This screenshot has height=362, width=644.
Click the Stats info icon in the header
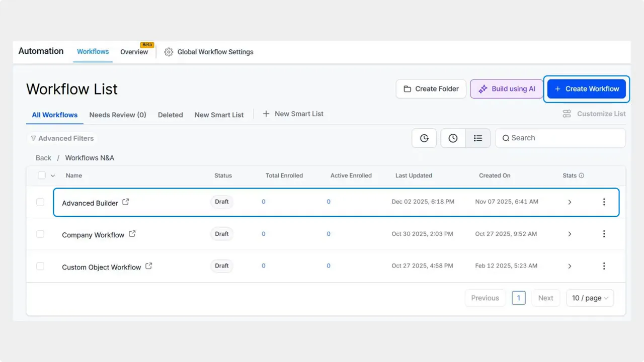click(x=582, y=175)
